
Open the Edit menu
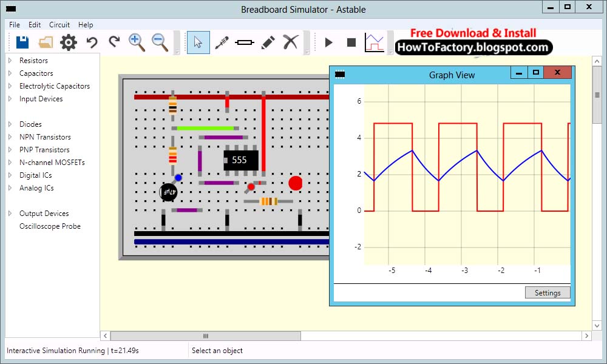[x=34, y=25]
